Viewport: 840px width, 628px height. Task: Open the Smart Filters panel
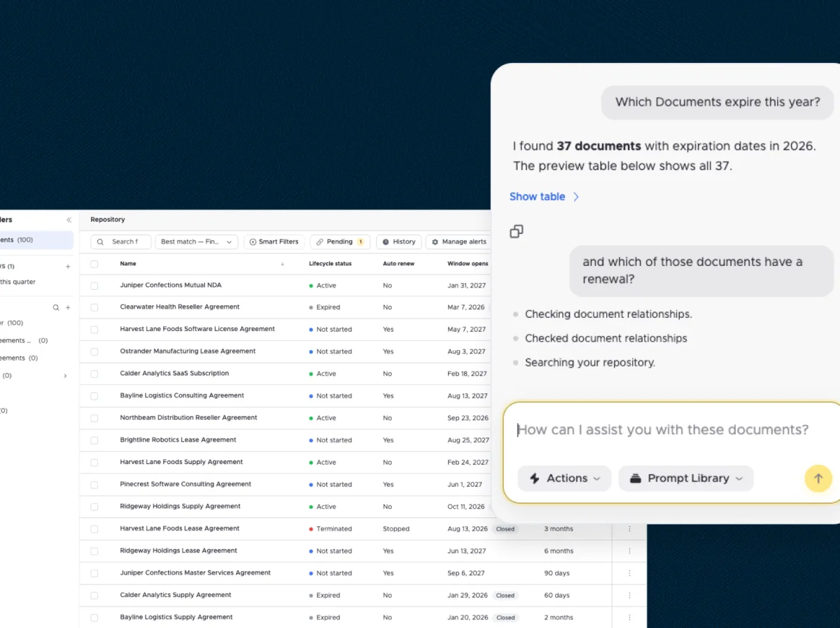[274, 242]
